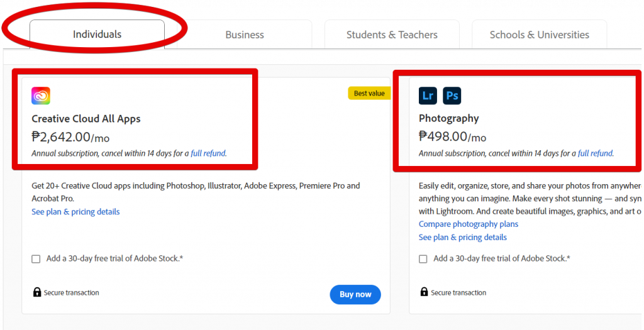Click the Photography plan heading

tap(448, 119)
